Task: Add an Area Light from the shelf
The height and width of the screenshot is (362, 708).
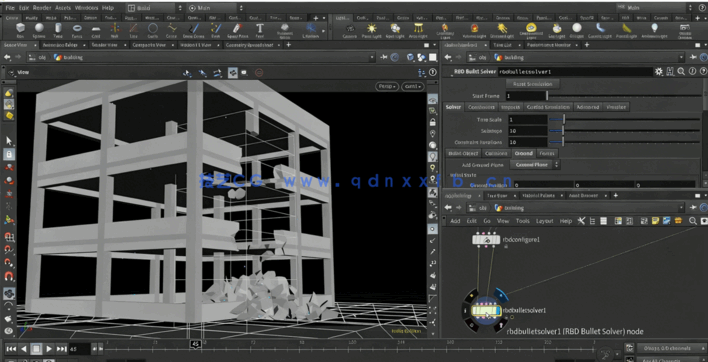Action: point(419,30)
